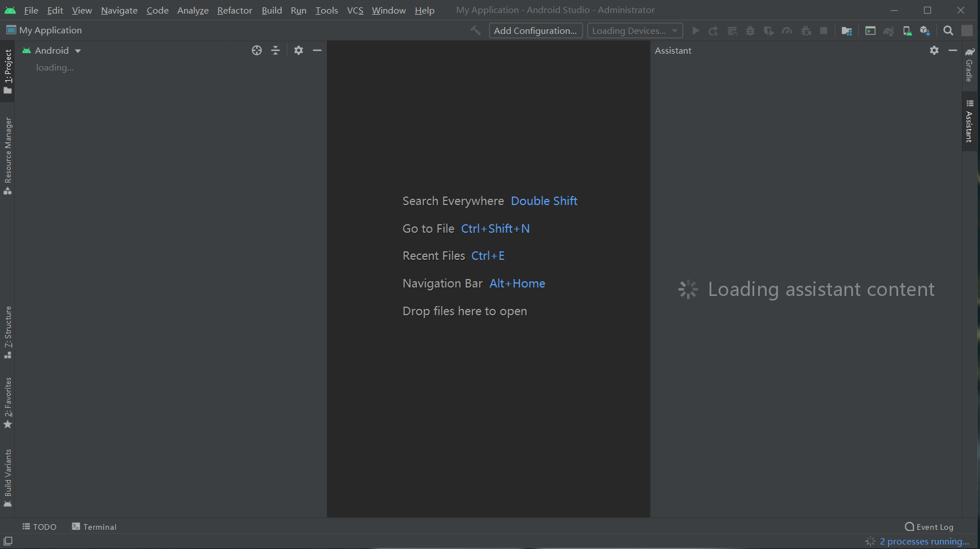
Task: Click the background processes spinner icon
Action: click(x=870, y=541)
